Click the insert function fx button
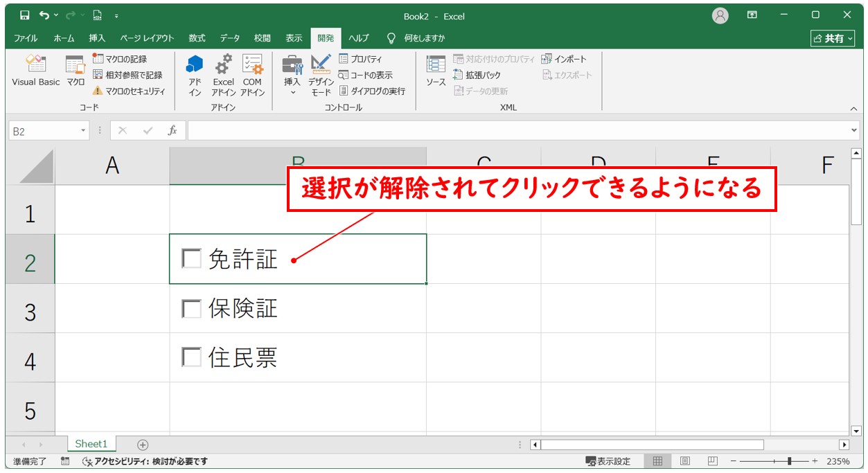This screenshot has width=868, height=473. [x=172, y=130]
